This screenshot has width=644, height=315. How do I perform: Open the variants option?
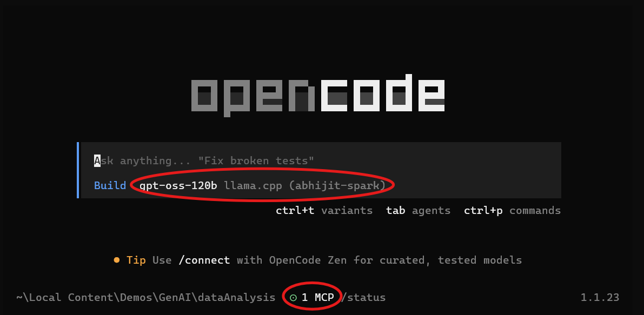(x=347, y=211)
